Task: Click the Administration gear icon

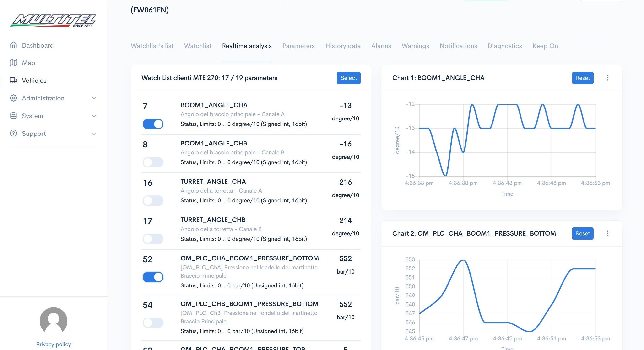Action: (13, 98)
